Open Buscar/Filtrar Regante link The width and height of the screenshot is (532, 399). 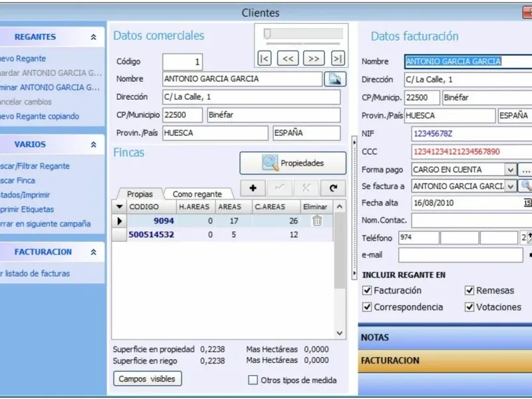35,166
